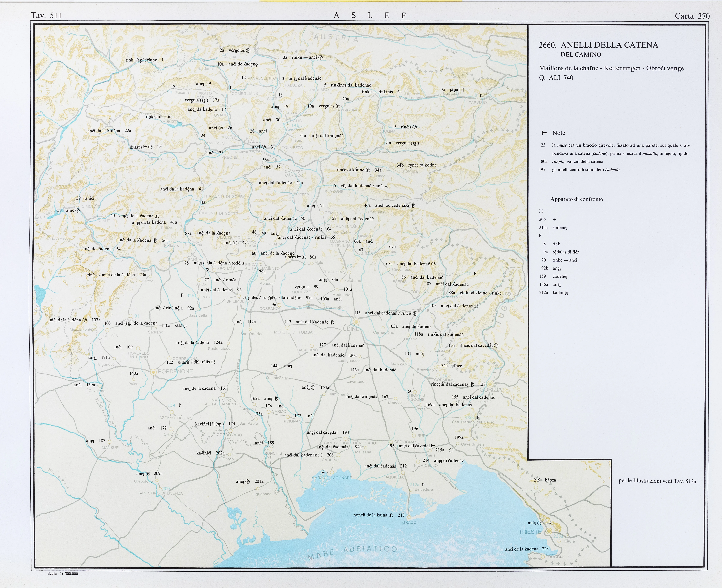This screenshot has height=588, width=722.
Task: Click the circled P next to vérgolos 2a
Action: pyautogui.click(x=248, y=50)
